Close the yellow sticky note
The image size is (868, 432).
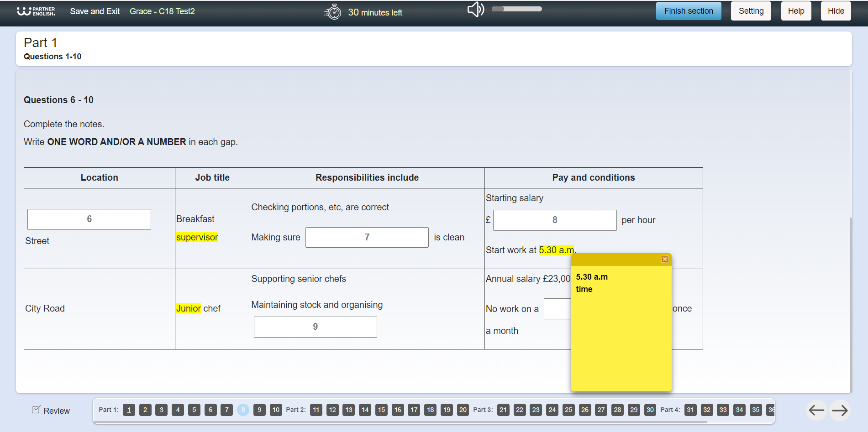click(665, 259)
